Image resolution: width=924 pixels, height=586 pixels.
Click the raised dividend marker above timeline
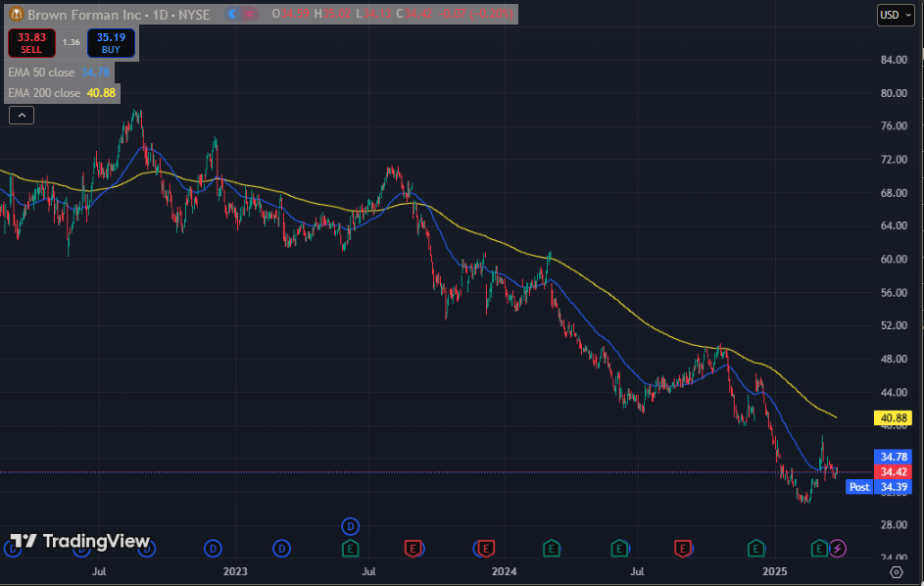tap(350, 526)
